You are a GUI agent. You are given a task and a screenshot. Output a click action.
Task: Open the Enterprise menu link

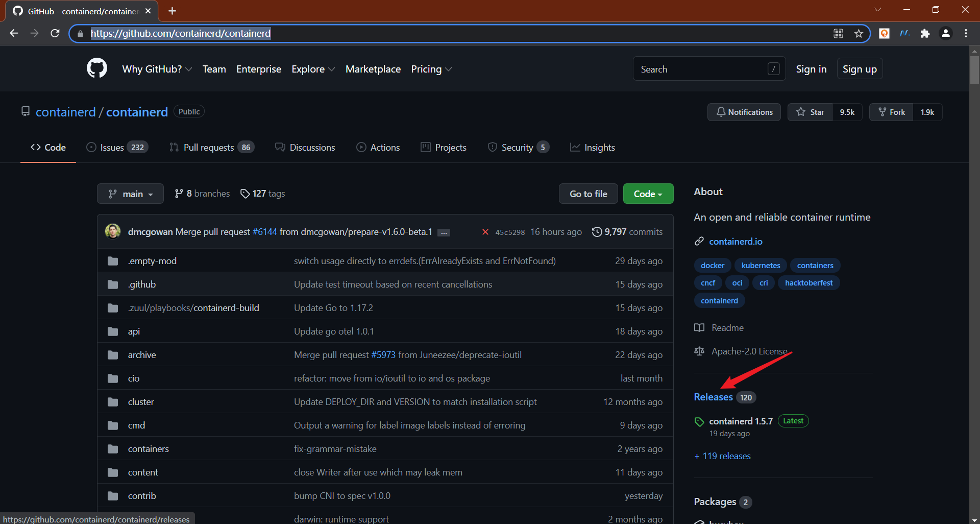pyautogui.click(x=259, y=69)
